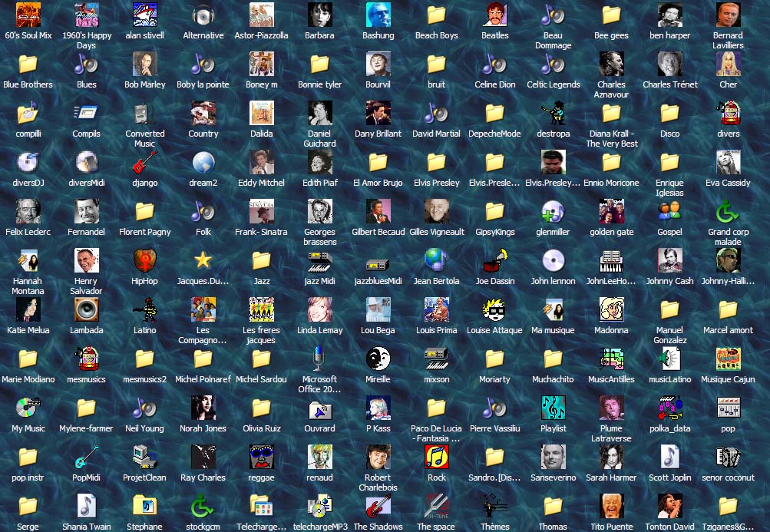Open the My Music CD icon
Screen dimensions: 770x532
tap(28, 408)
